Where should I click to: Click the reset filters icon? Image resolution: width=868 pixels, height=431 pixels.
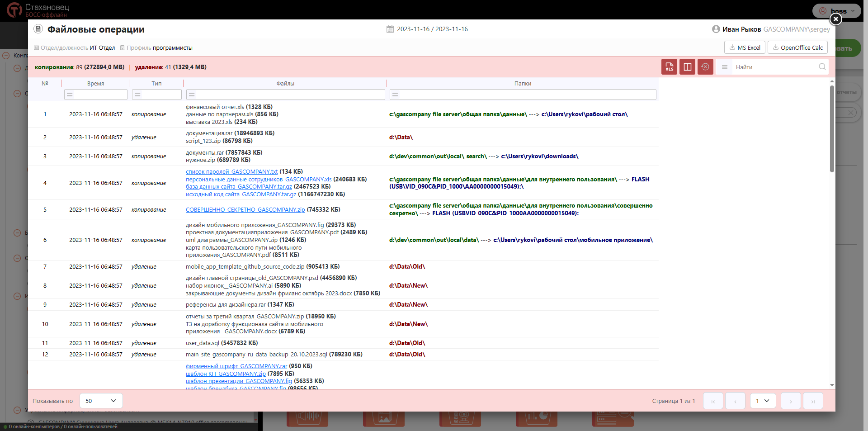coord(705,67)
